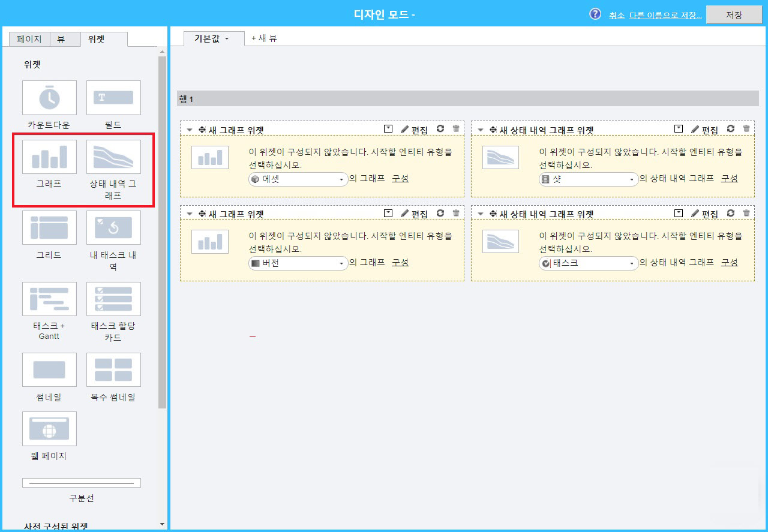
Task: Click 구성 link in the 태스크 widget
Action: [x=730, y=262]
